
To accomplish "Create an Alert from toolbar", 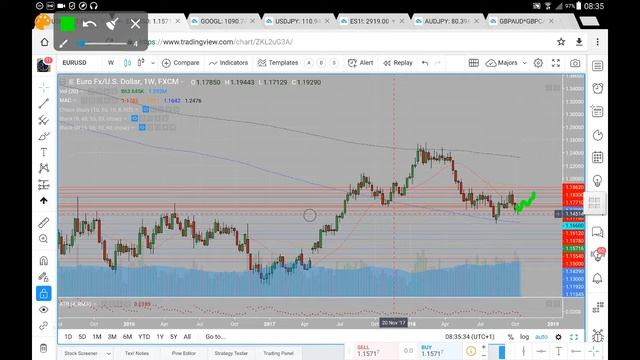I will coord(360,63).
